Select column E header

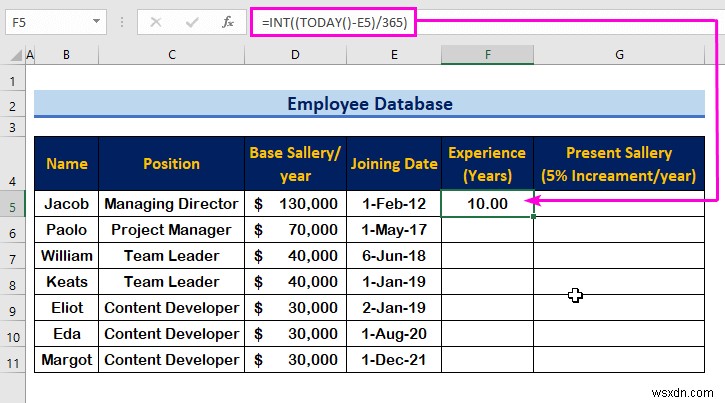coord(394,55)
